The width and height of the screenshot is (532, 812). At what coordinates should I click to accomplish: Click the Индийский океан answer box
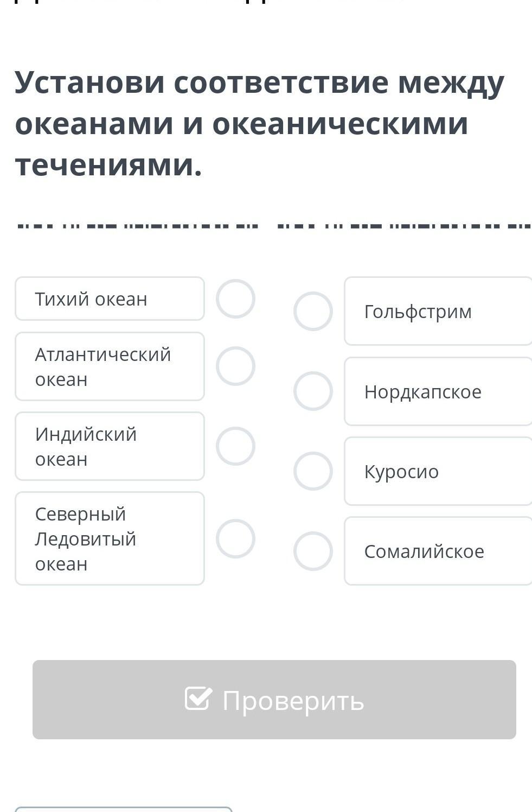pyautogui.click(x=110, y=446)
